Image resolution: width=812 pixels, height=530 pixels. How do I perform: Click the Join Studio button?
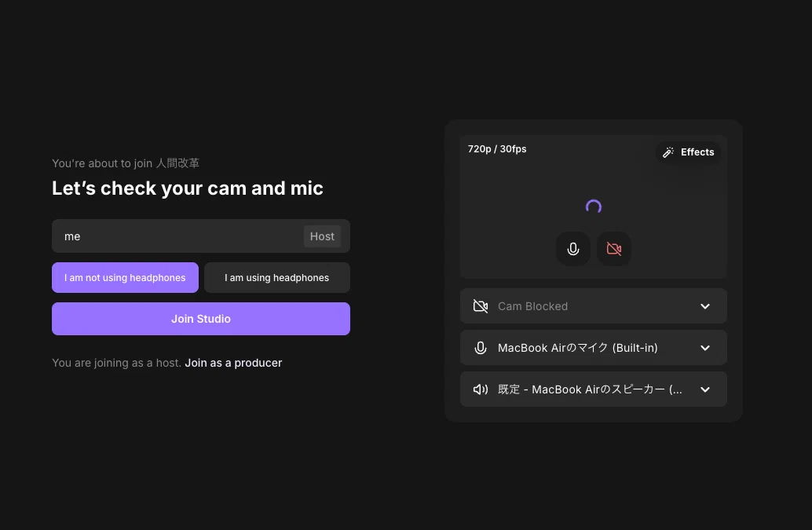click(x=201, y=319)
